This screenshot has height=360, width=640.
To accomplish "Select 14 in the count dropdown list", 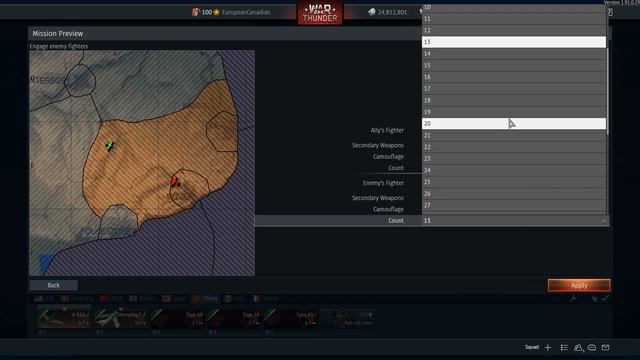I will [x=513, y=53].
